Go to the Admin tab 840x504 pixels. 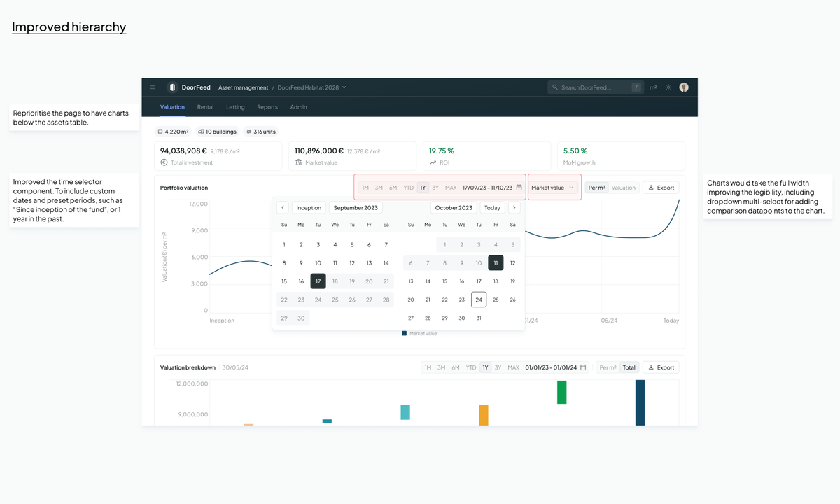(299, 107)
